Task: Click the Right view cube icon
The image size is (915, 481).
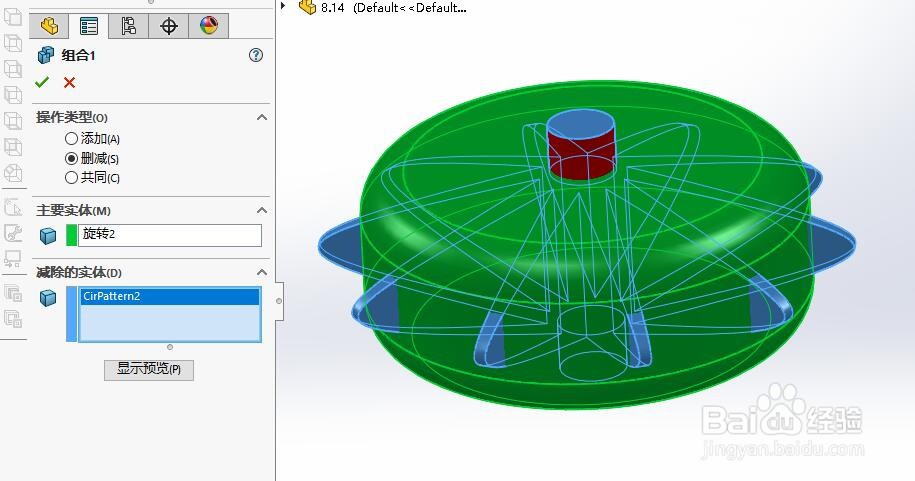Action: coord(13,94)
